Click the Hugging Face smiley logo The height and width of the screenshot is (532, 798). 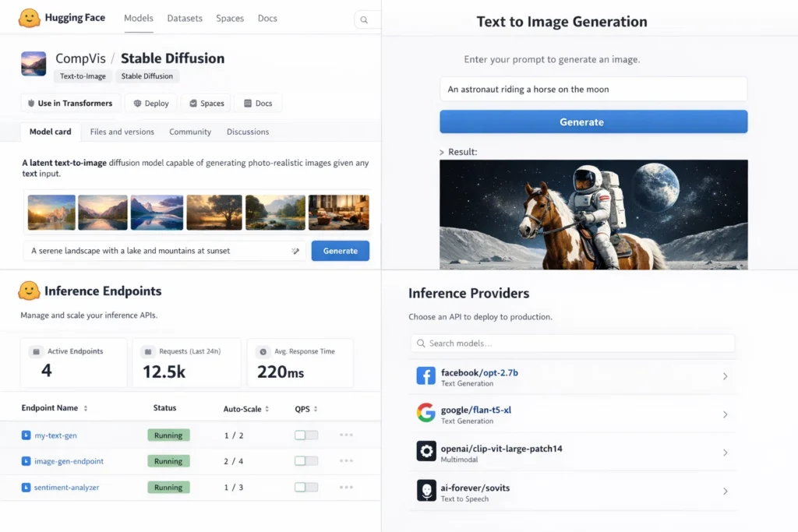point(29,18)
